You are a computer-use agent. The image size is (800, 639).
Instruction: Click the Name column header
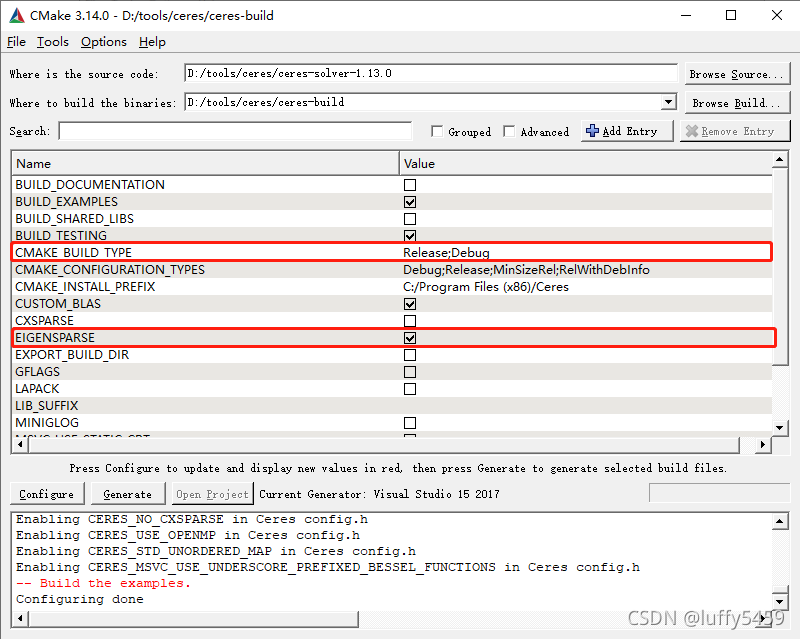tap(205, 163)
